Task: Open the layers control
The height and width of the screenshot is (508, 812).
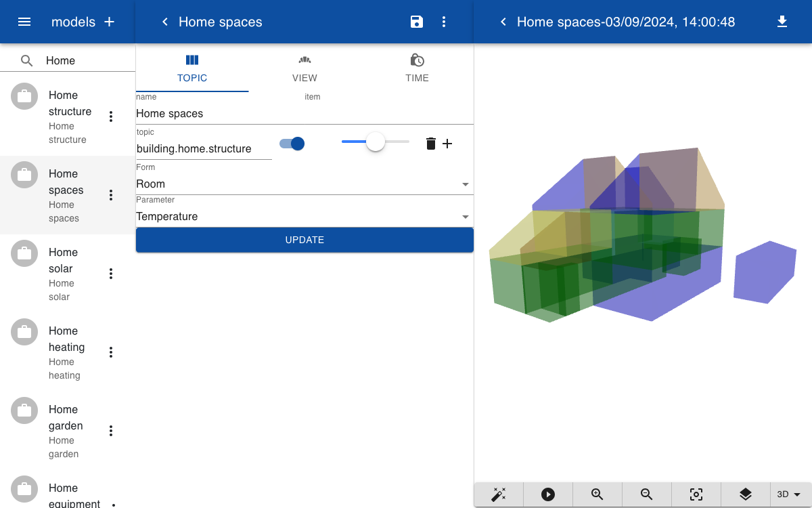Action: click(746, 494)
